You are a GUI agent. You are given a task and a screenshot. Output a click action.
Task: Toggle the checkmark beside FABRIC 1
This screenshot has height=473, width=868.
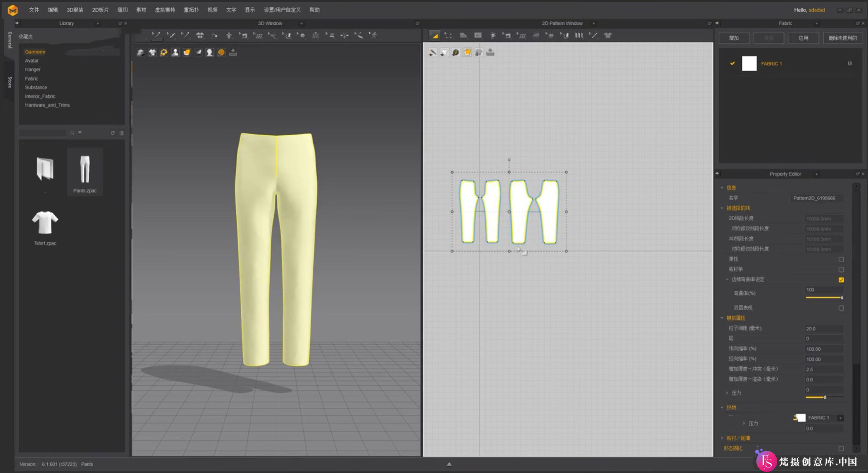733,63
